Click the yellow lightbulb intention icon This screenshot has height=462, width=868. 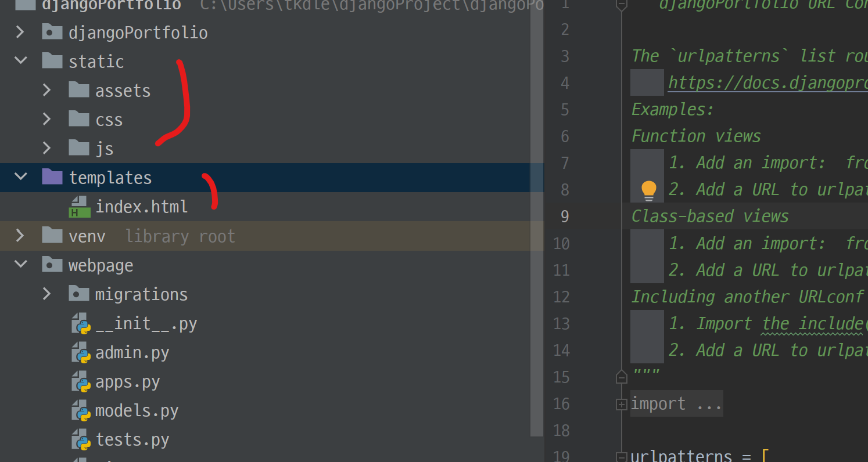pyautogui.click(x=648, y=190)
